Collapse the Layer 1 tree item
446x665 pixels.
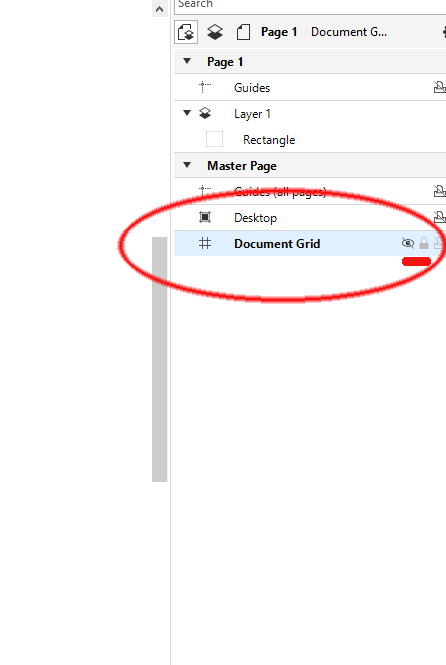[187, 113]
